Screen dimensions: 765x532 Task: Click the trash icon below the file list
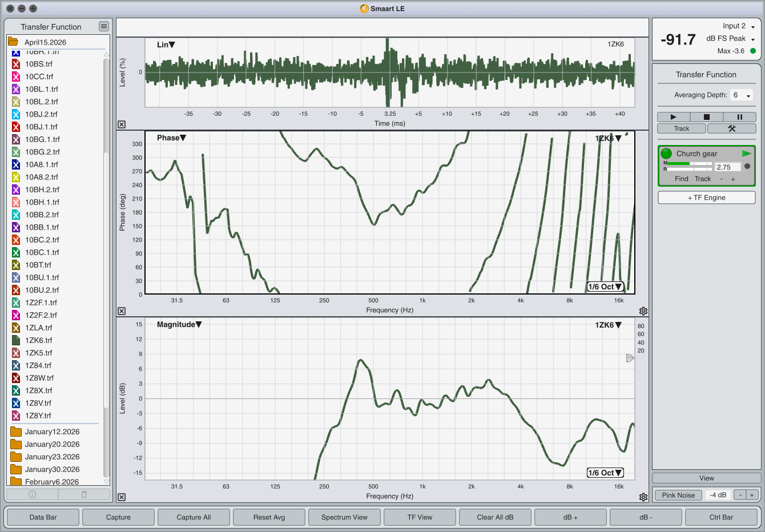(84, 494)
